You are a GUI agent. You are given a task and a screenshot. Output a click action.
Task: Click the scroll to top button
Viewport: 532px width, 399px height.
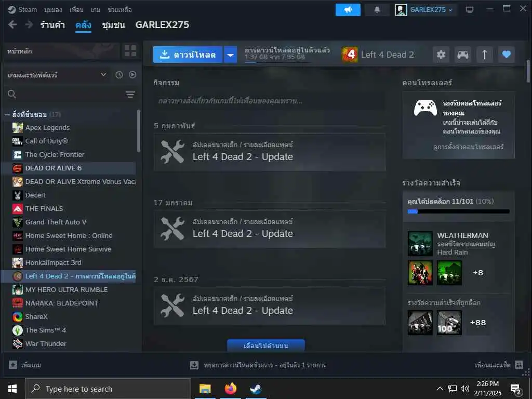[265, 345]
